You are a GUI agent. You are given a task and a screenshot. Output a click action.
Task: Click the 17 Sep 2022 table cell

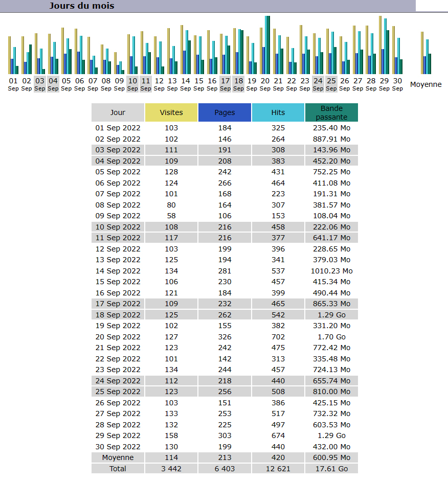point(118,304)
